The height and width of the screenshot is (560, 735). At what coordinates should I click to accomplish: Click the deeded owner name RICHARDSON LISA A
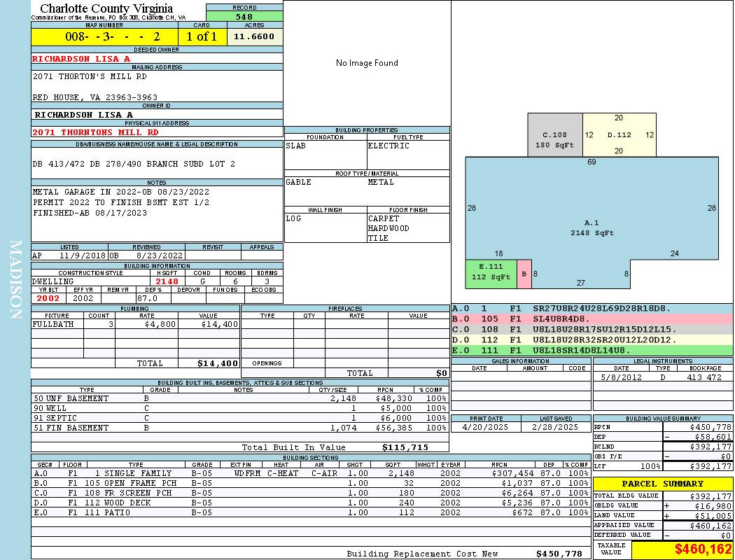pos(81,59)
